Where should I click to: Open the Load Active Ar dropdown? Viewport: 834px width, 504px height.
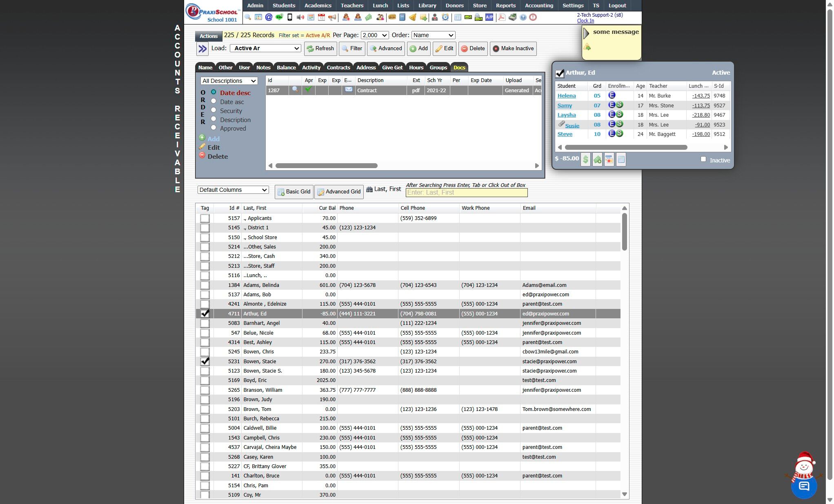(266, 48)
